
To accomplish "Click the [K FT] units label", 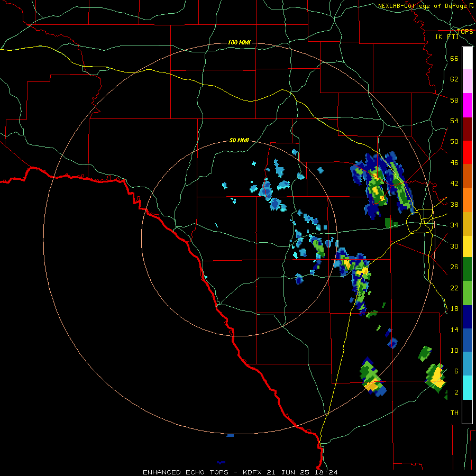I will [x=447, y=36].
